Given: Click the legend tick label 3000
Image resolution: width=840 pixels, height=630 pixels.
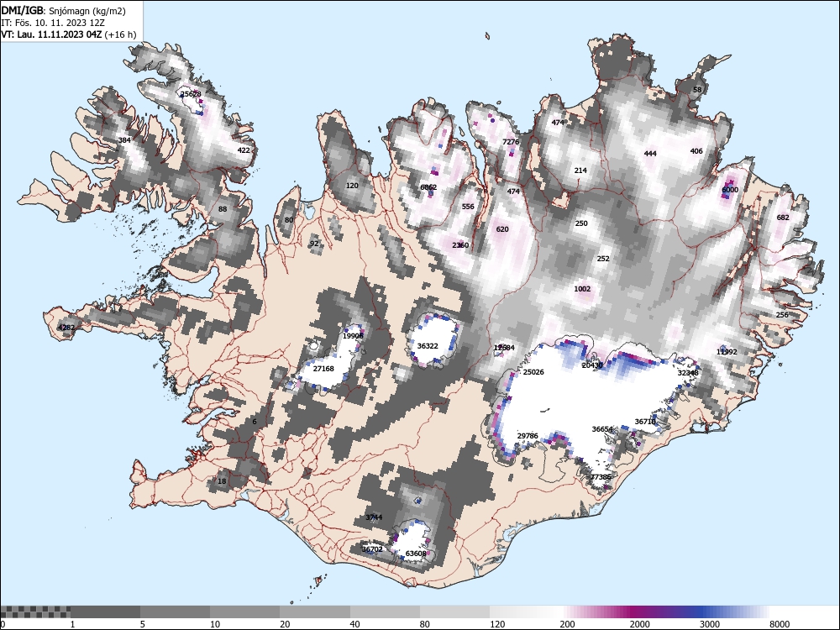Looking at the screenshot, I should (x=710, y=624).
